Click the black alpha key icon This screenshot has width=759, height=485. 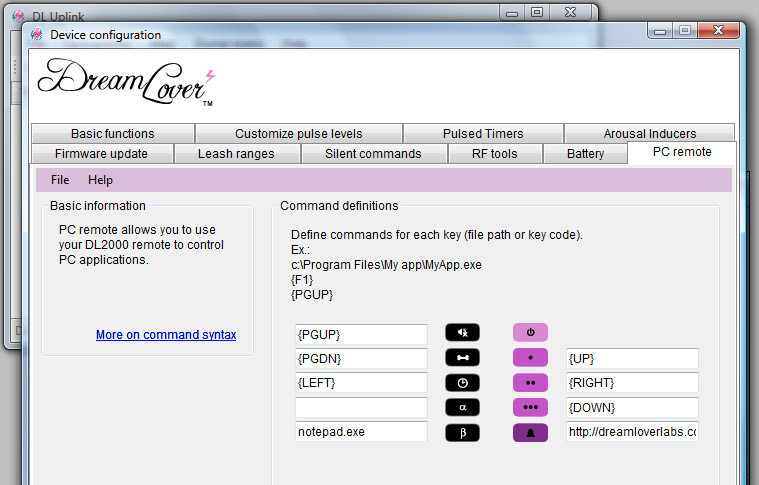(x=462, y=407)
